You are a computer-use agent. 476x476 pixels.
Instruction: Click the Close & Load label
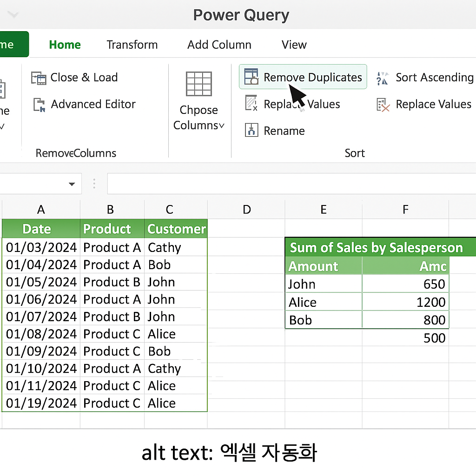pyautogui.click(x=84, y=78)
